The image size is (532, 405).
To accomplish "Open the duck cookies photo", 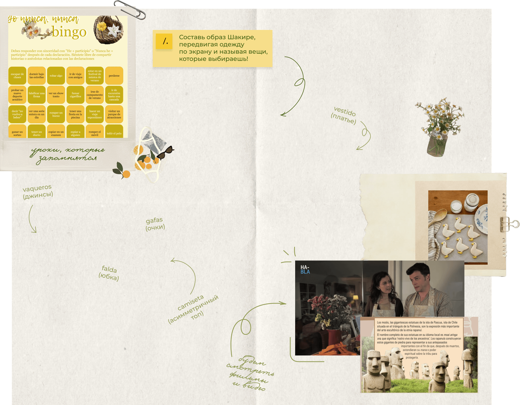I will [x=458, y=227].
